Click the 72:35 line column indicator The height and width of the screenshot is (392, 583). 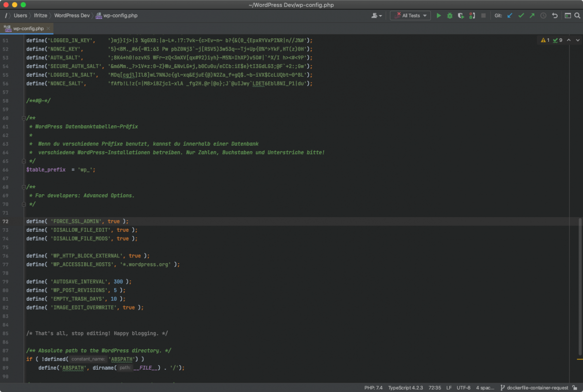[x=435, y=388]
